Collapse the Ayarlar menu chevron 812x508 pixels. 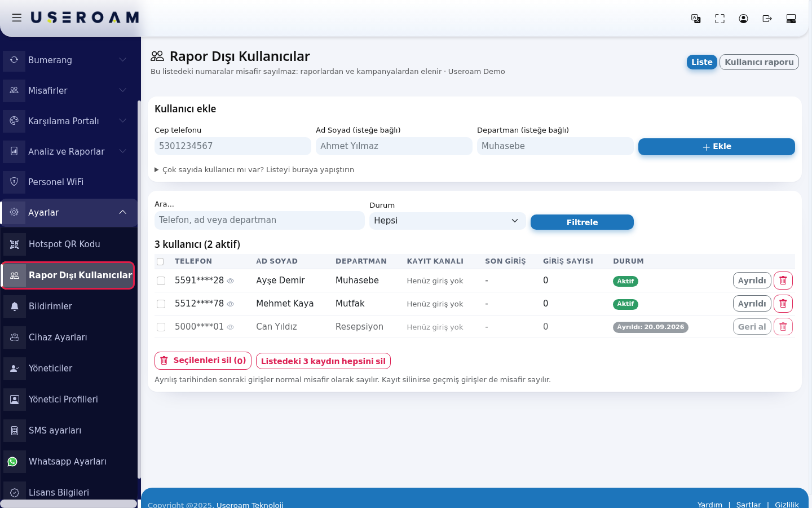pos(123,212)
